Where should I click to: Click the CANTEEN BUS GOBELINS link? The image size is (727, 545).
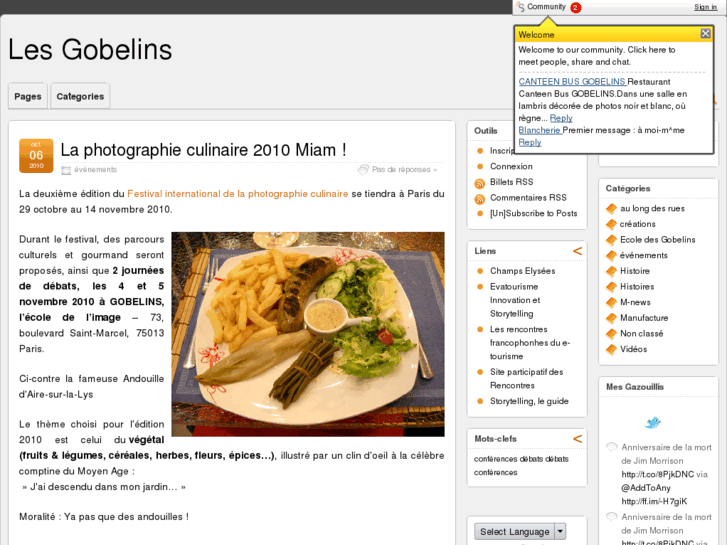572,82
